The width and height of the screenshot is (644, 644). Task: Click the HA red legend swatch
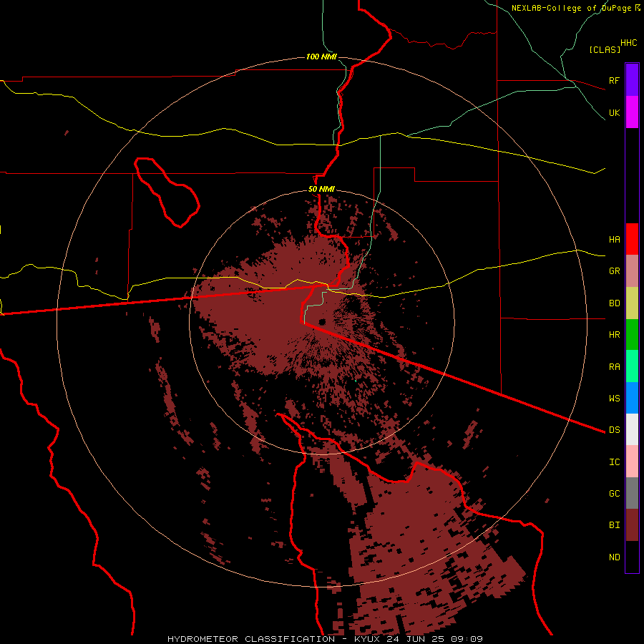(632, 239)
